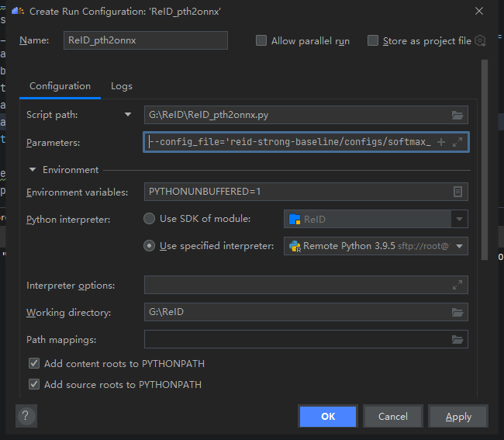Collapse the Environment section
The height and width of the screenshot is (440, 504).
click(33, 170)
